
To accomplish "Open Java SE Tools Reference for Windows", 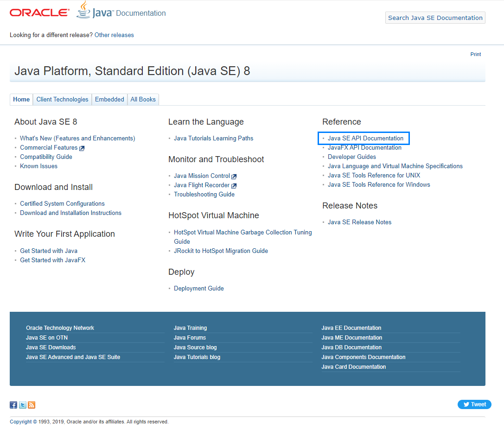I will 379,185.
